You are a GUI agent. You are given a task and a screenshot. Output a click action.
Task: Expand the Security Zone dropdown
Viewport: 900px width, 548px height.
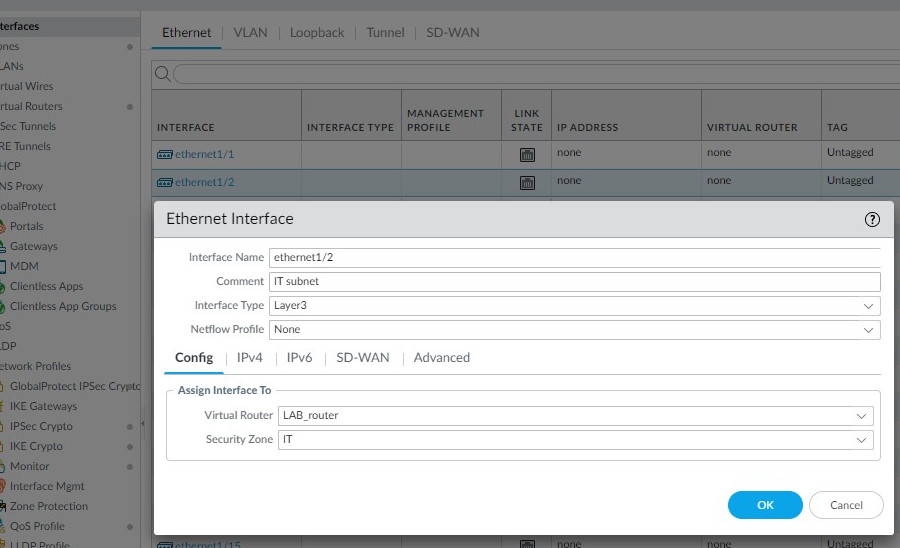[861, 440]
